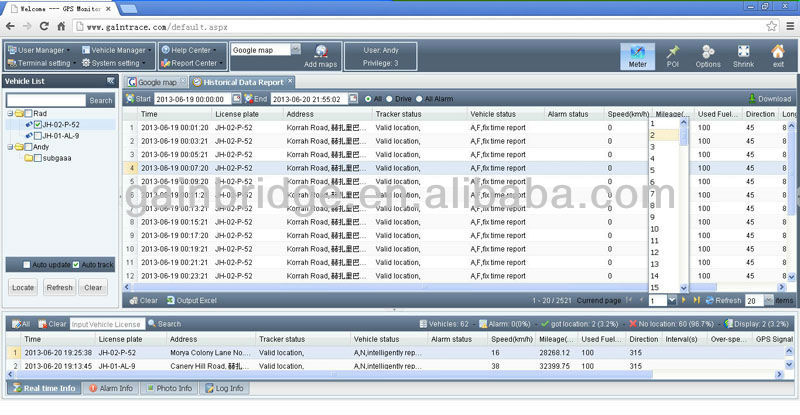Image resolution: width=800 pixels, height=415 pixels.
Task: Click the exit home icon
Action: coord(778,56)
